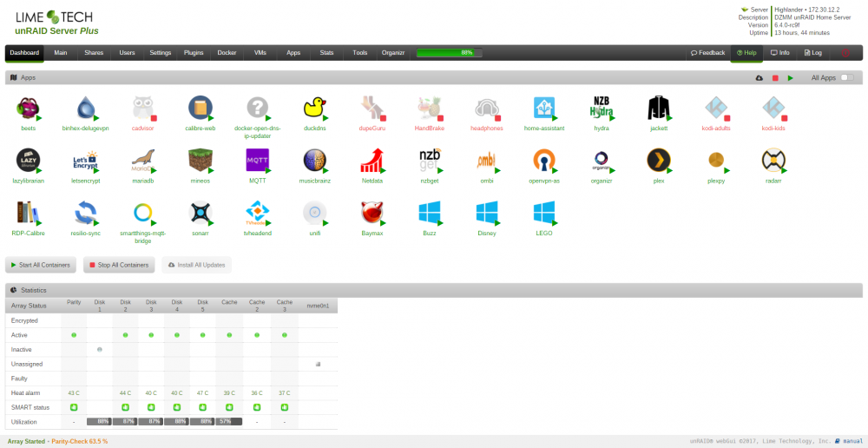Select the dupeGuru app icon
Viewport: 868px width, 448px height.
click(x=372, y=108)
